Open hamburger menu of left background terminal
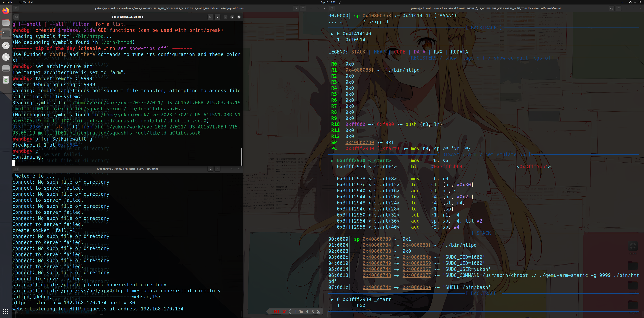This screenshot has height=318, width=644. tap(303, 9)
